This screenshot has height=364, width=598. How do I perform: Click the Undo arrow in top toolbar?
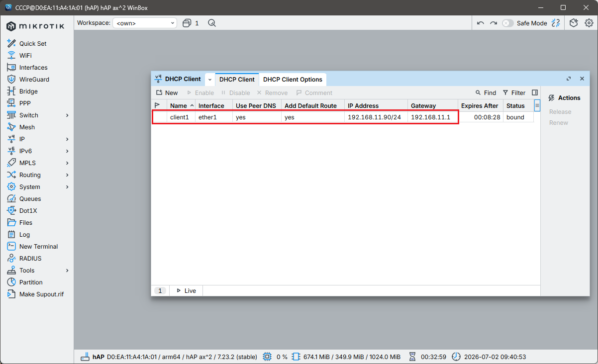tap(480, 23)
